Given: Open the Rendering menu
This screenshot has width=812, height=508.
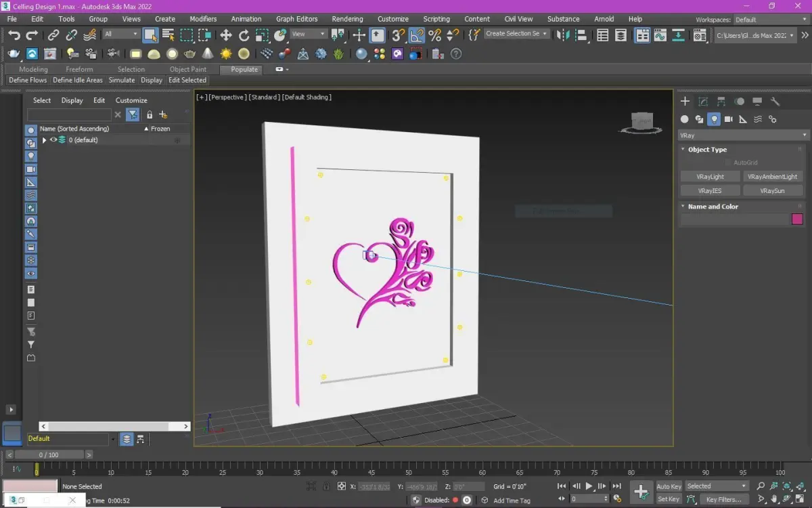Looking at the screenshot, I should (x=347, y=19).
